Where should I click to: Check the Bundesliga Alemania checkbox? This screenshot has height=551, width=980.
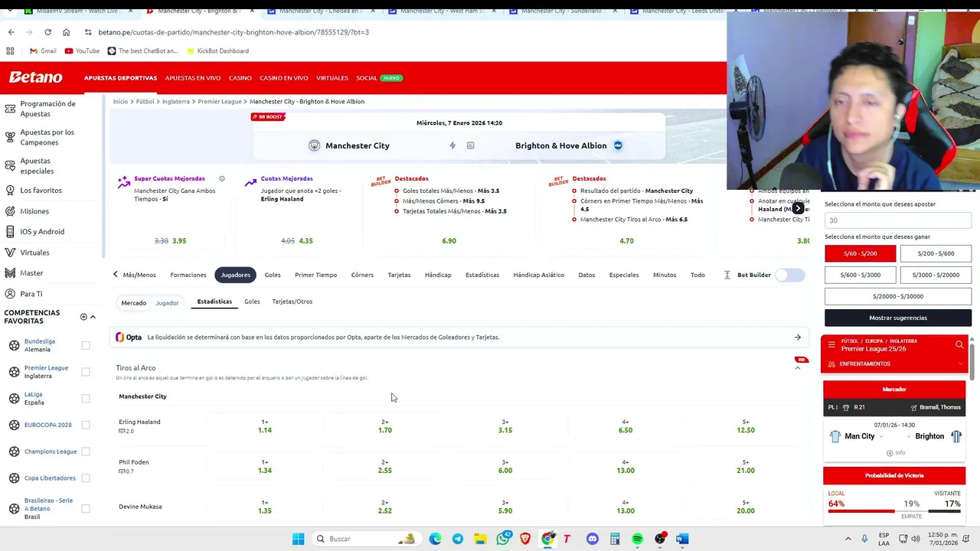[86, 345]
